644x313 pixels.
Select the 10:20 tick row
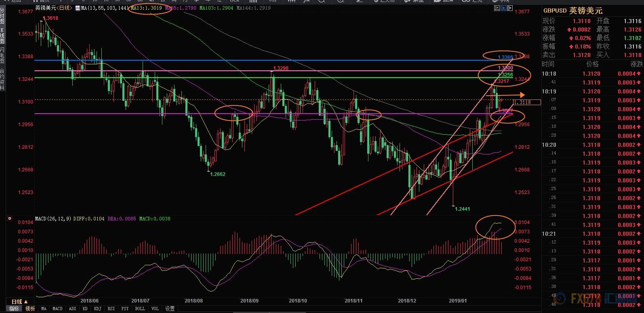coord(592,145)
